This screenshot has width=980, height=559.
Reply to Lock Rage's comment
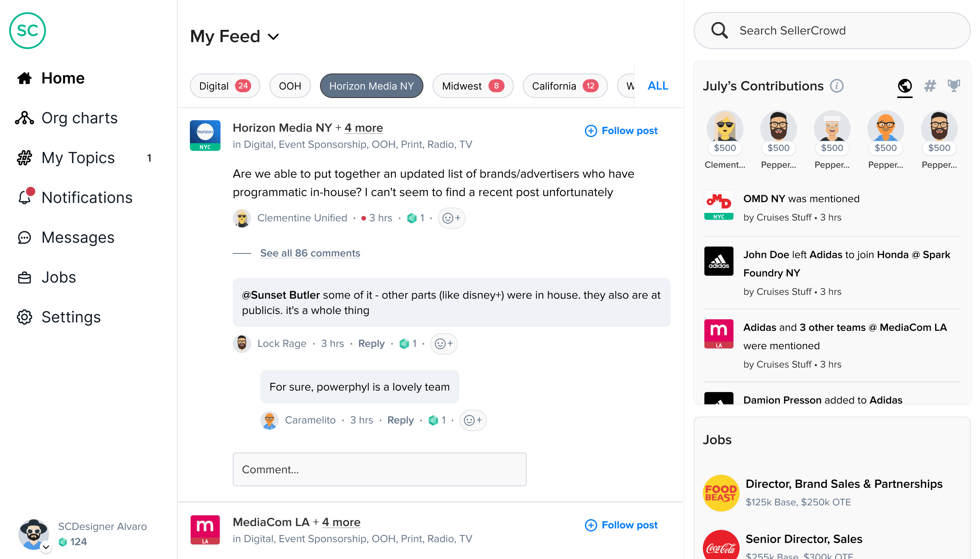[371, 343]
